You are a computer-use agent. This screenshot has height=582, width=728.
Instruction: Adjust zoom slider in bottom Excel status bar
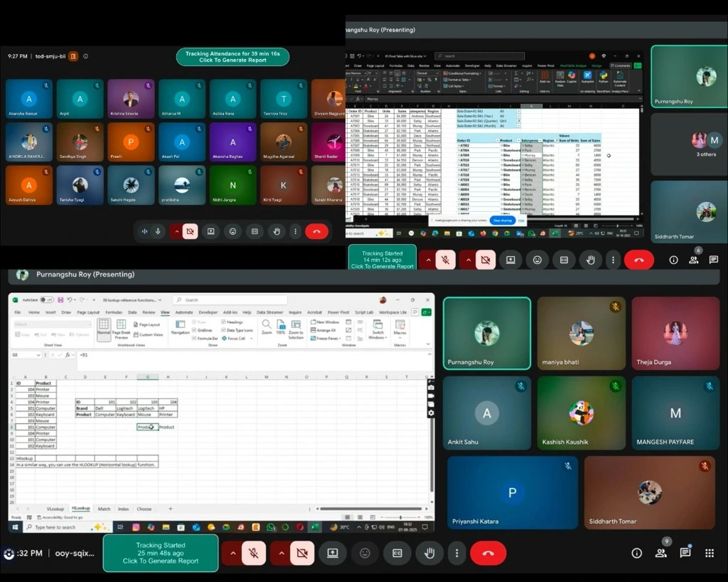[x=400, y=517]
